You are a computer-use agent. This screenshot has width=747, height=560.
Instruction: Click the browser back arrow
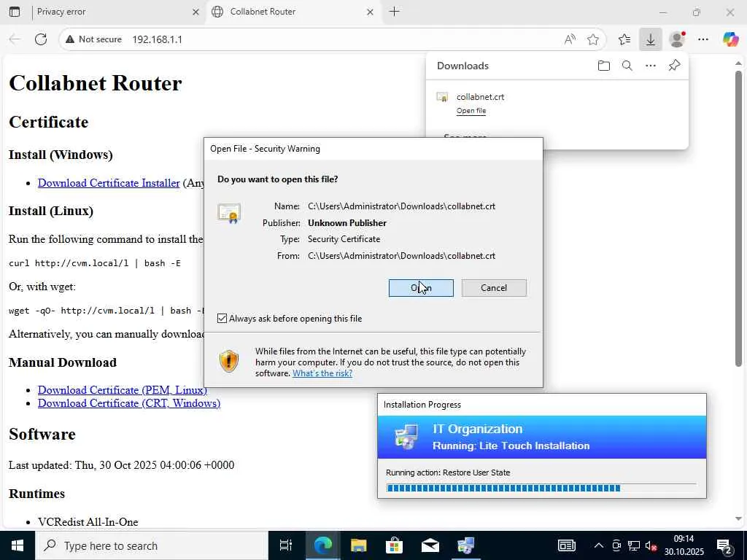pyautogui.click(x=15, y=39)
